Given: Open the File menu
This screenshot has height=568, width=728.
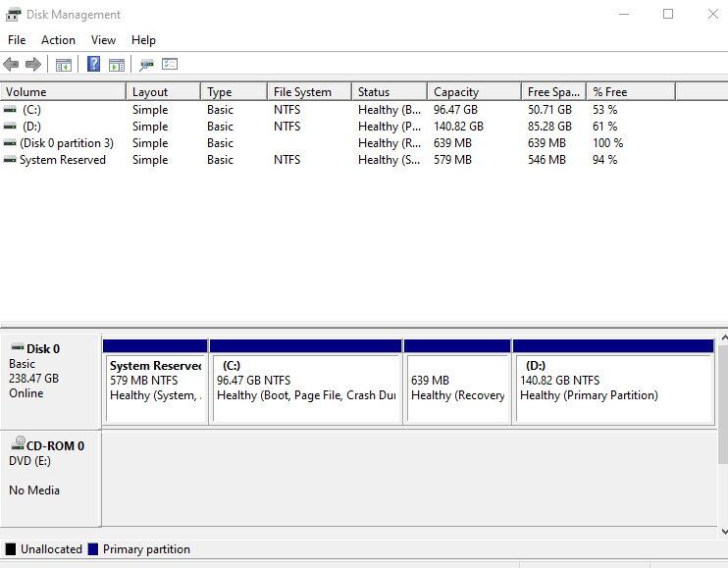Looking at the screenshot, I should point(17,40).
